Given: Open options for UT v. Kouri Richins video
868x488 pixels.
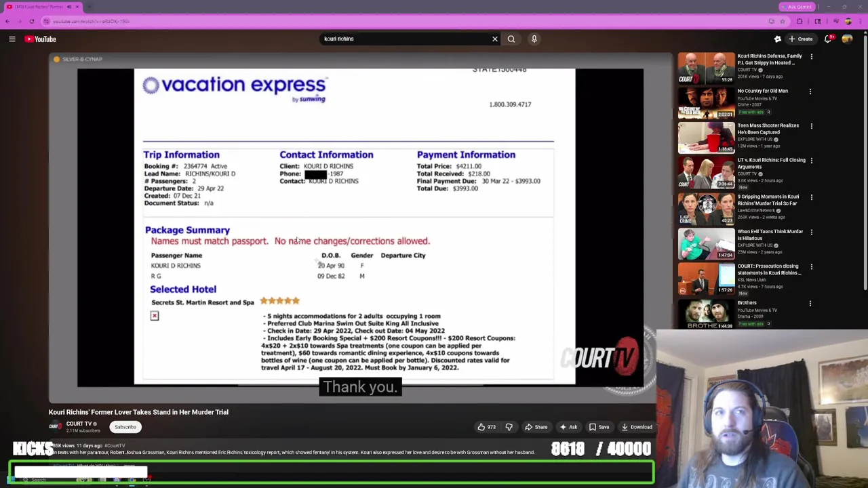Looking at the screenshot, I should [x=811, y=161].
